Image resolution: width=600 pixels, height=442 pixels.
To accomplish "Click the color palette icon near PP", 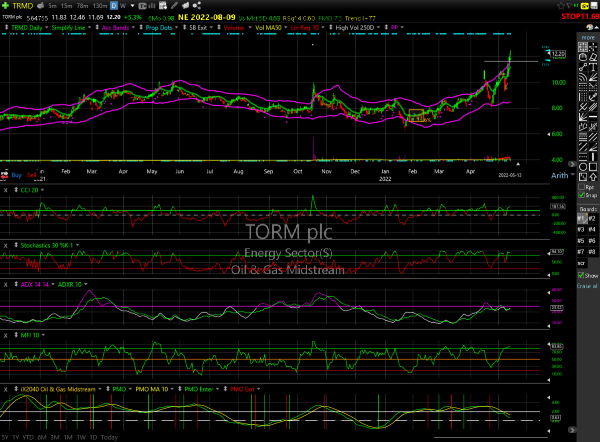I will pyautogui.click(x=590, y=27).
